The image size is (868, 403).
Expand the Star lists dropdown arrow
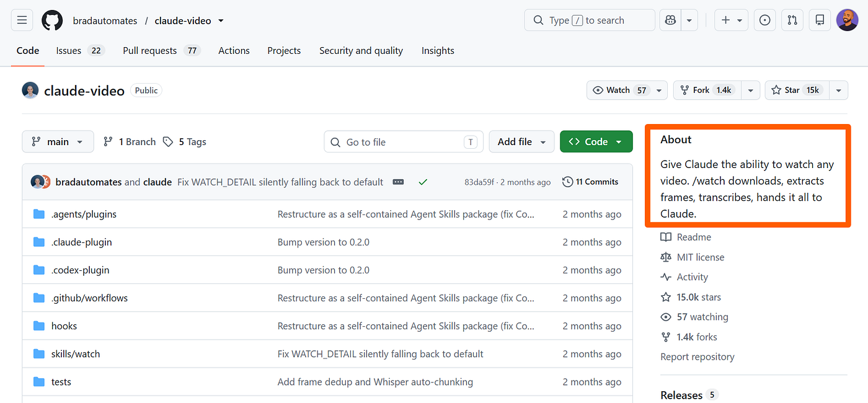tap(838, 91)
